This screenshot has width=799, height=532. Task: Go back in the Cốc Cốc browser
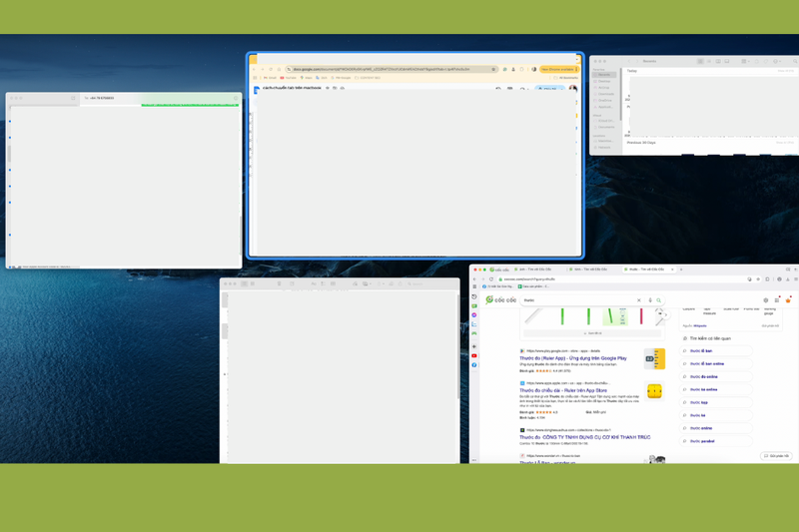[474, 279]
